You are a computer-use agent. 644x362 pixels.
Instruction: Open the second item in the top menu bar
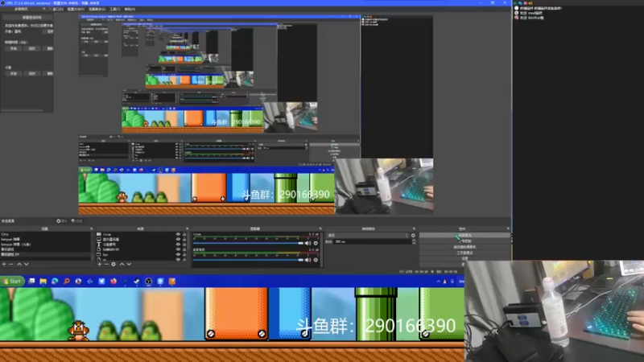[76, 9]
